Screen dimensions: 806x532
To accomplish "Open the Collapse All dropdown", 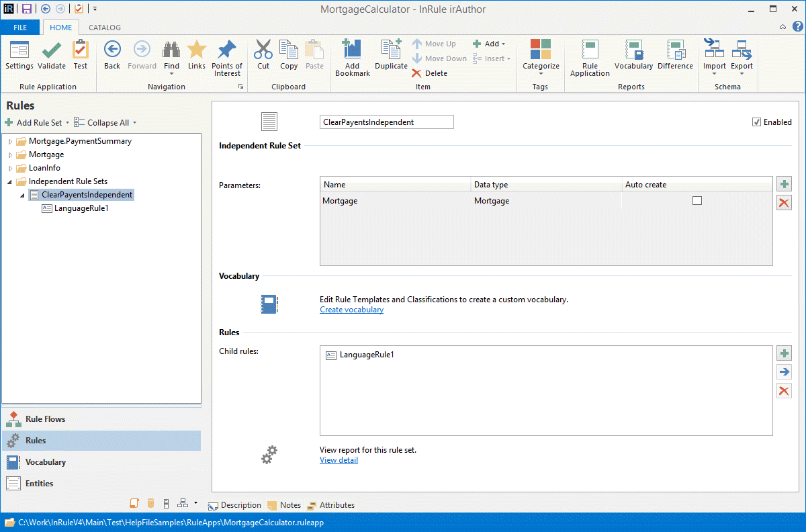I will click(134, 123).
